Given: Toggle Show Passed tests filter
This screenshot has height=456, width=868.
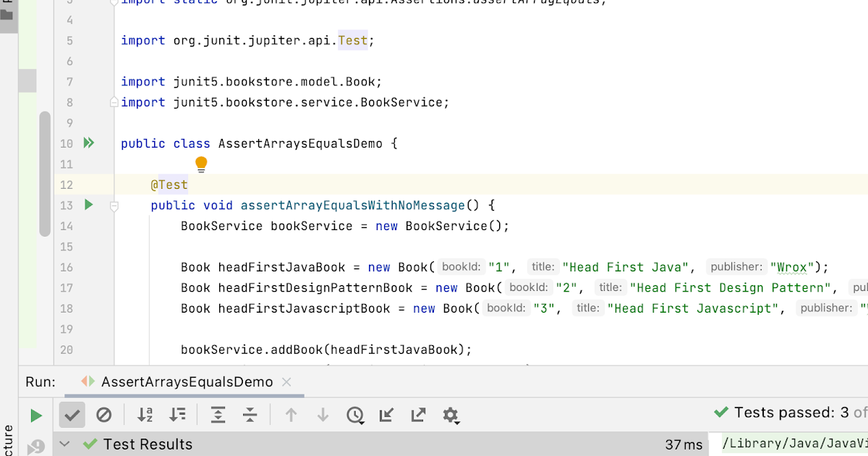Looking at the screenshot, I should click(x=72, y=415).
